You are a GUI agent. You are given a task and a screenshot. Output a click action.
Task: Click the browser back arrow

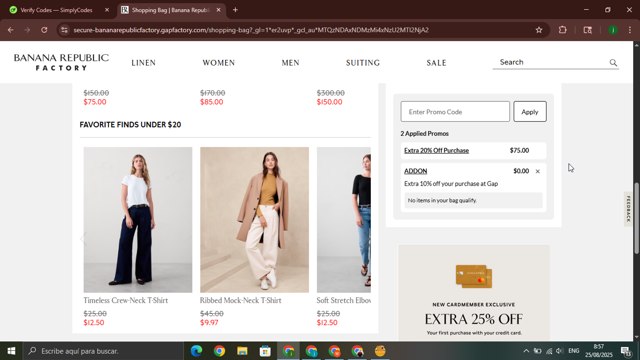tap(11, 30)
